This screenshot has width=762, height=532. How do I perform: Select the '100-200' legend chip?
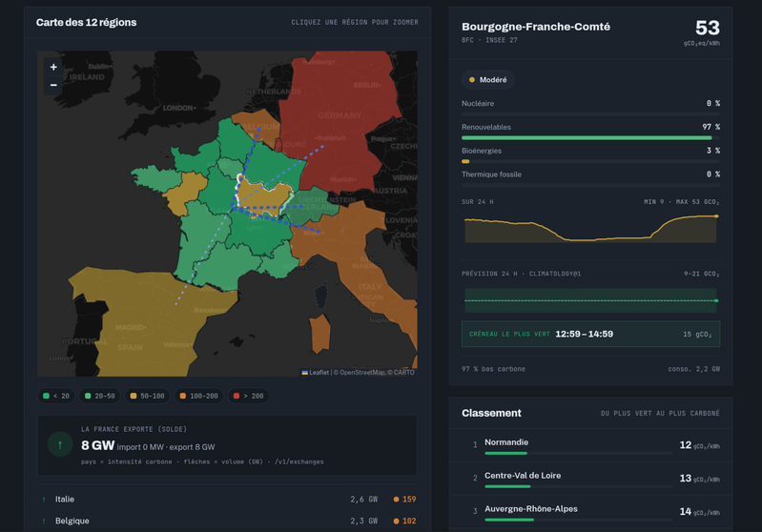pos(199,396)
